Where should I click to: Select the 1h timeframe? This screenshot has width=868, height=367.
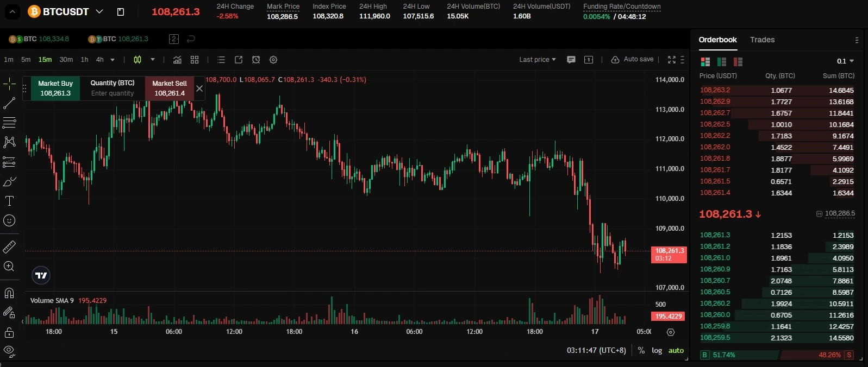click(84, 60)
